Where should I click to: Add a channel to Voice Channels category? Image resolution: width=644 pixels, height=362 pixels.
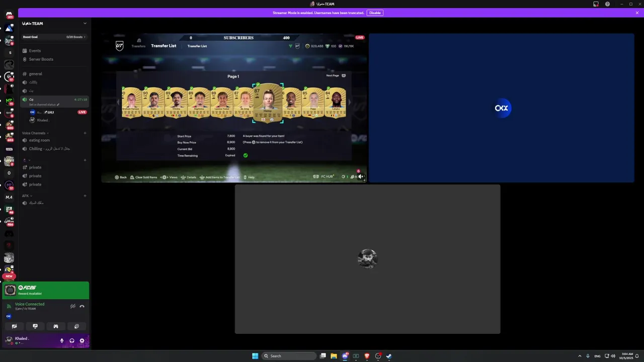coord(85,133)
